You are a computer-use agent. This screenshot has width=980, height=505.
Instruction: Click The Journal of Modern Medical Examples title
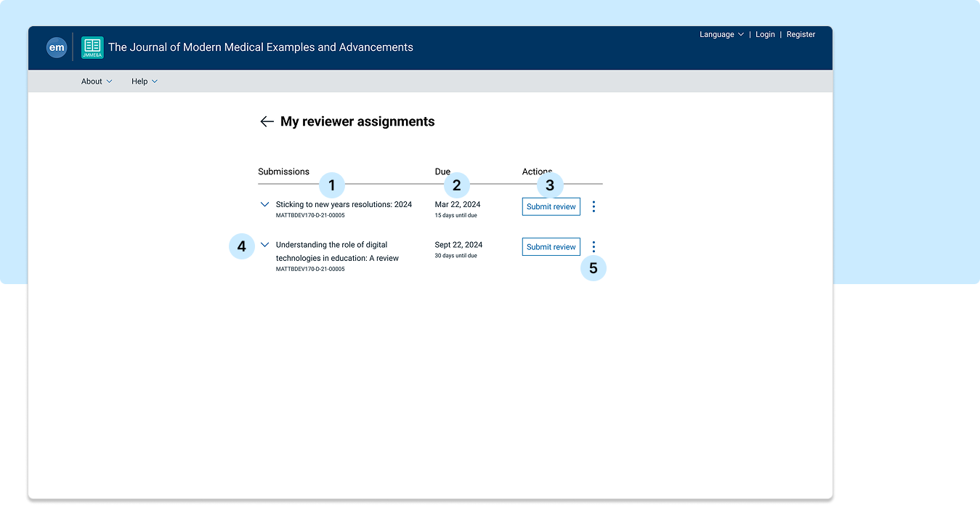click(x=261, y=47)
